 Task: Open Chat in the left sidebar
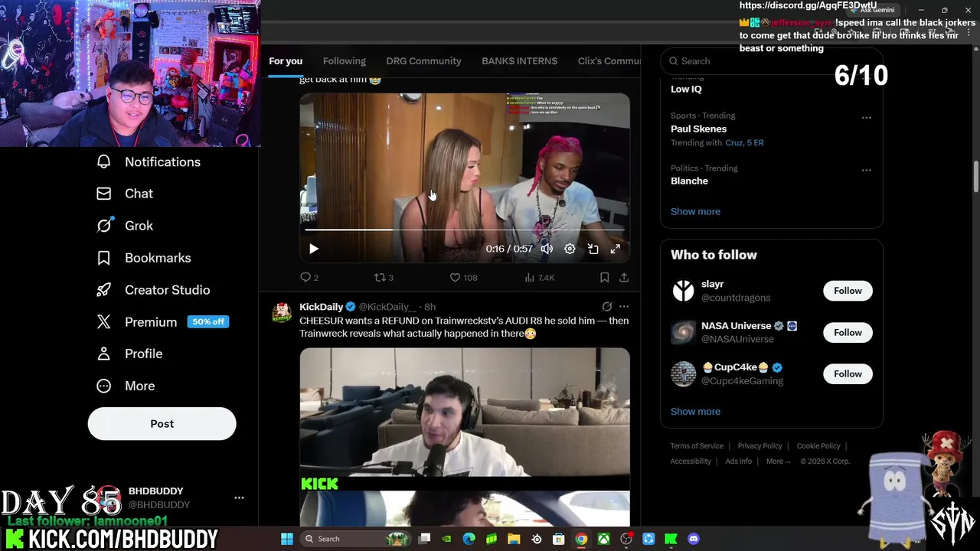point(125,194)
